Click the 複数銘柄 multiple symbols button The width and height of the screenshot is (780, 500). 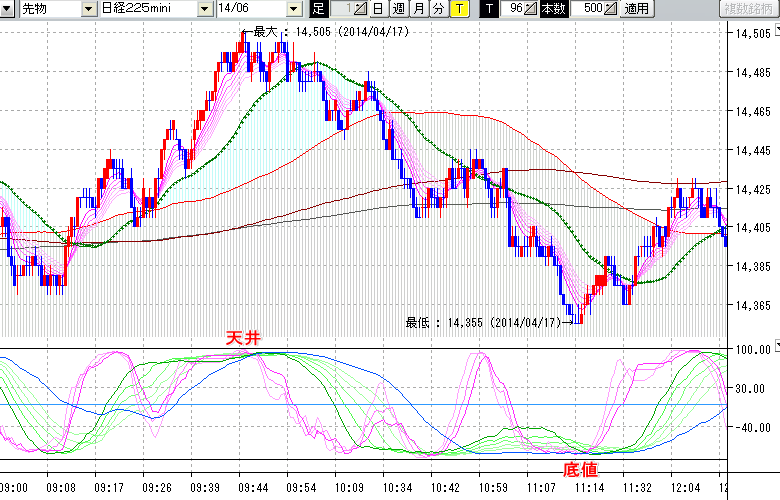coord(747,9)
